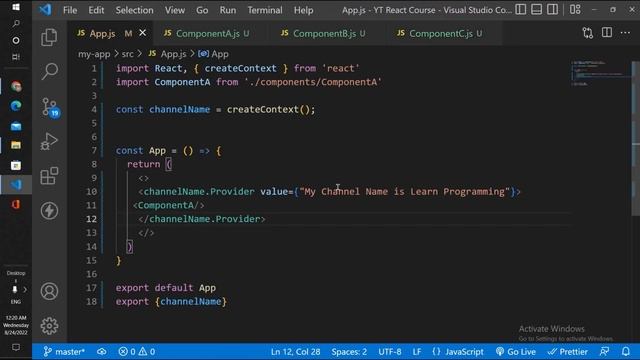
Task: Open errors and warnings count in status bar
Action: point(137,351)
